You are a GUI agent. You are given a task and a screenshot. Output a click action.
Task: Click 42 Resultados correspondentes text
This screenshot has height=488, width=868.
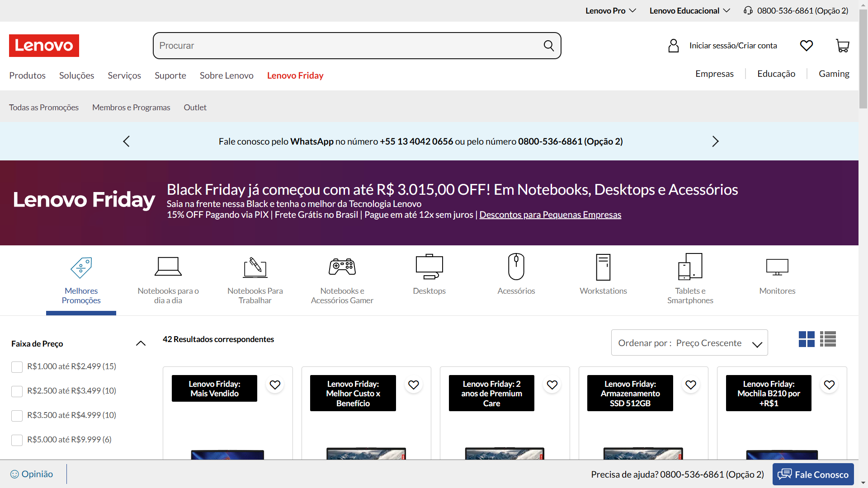(x=218, y=339)
